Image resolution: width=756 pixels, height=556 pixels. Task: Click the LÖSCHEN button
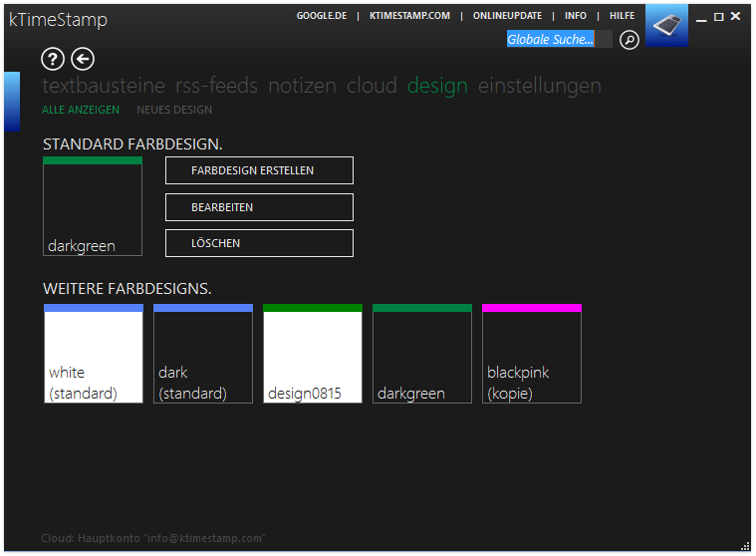[259, 243]
